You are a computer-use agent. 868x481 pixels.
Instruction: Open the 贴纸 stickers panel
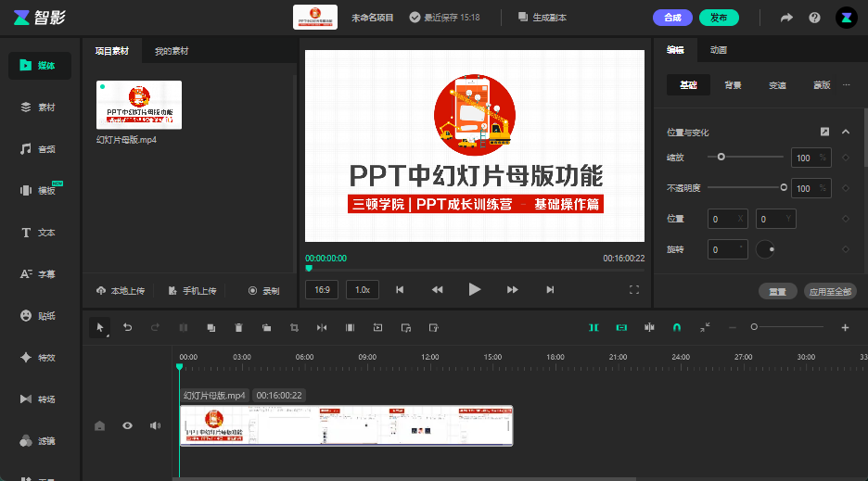tap(38, 316)
